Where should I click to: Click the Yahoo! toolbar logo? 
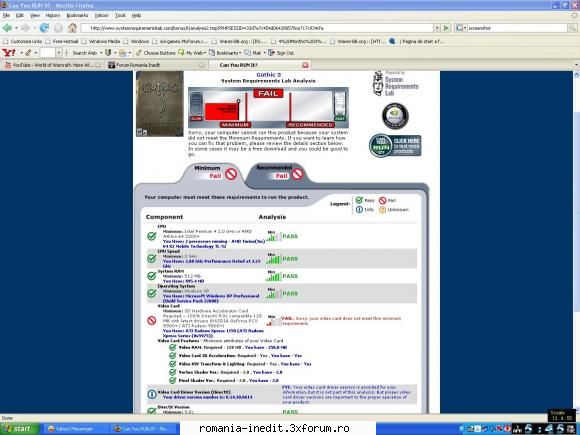9,53
